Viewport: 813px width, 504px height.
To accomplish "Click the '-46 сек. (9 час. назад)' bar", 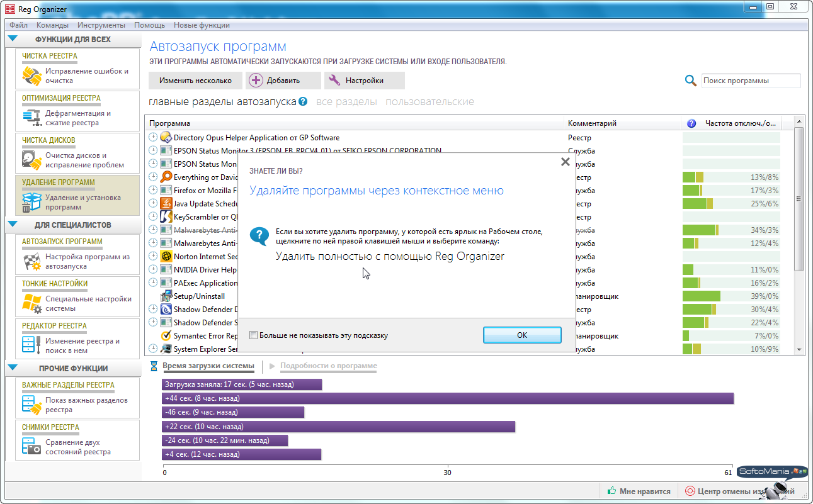I will click(x=233, y=412).
